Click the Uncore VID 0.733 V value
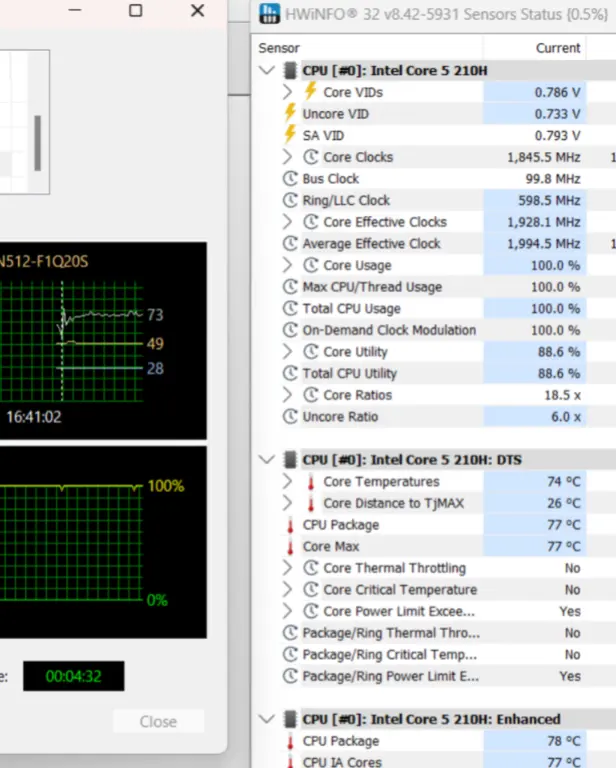The height and width of the screenshot is (768, 616). click(557, 114)
